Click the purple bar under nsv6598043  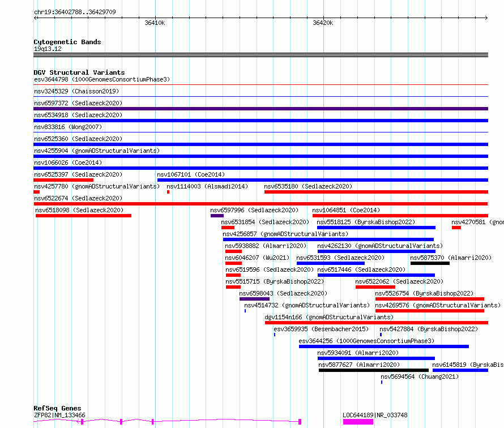[255, 299]
